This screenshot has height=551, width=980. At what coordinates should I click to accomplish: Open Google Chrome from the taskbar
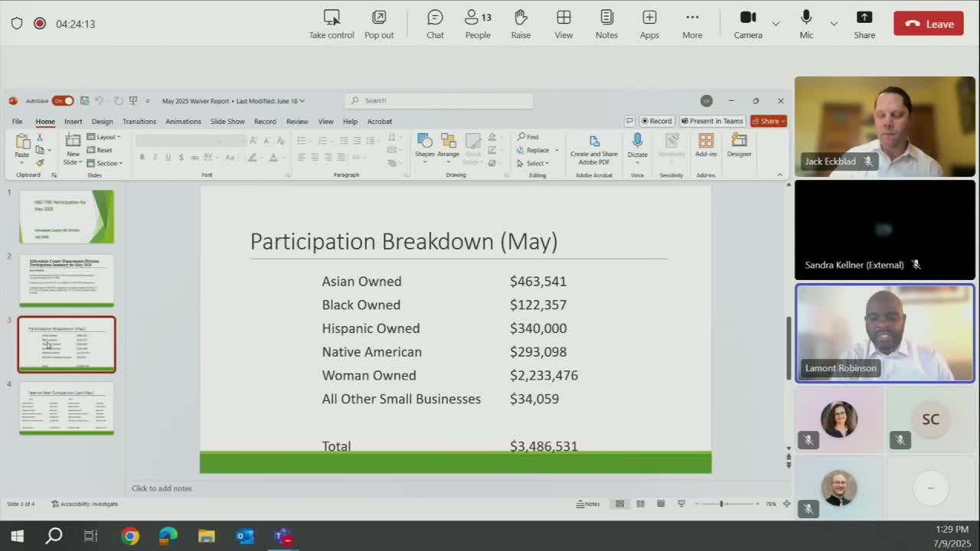coord(130,536)
